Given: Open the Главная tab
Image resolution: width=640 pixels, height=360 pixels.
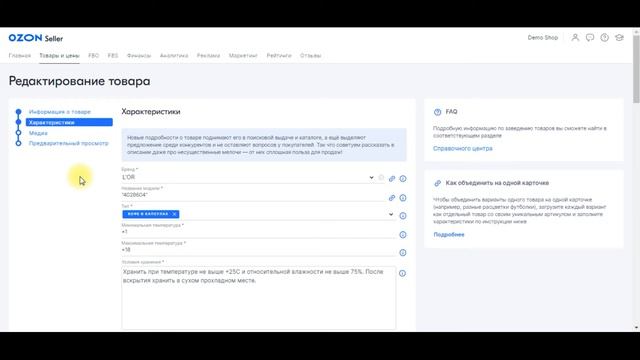Looking at the screenshot, I should [x=20, y=56].
